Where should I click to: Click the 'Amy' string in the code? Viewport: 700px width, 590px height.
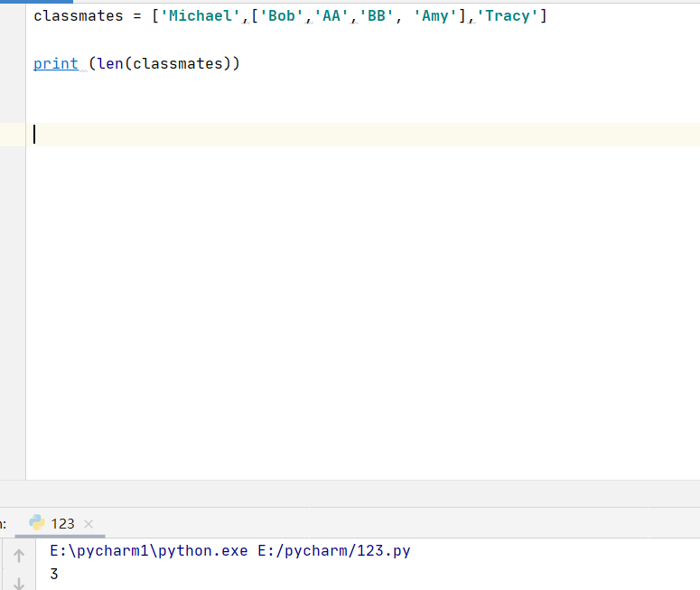click(435, 16)
